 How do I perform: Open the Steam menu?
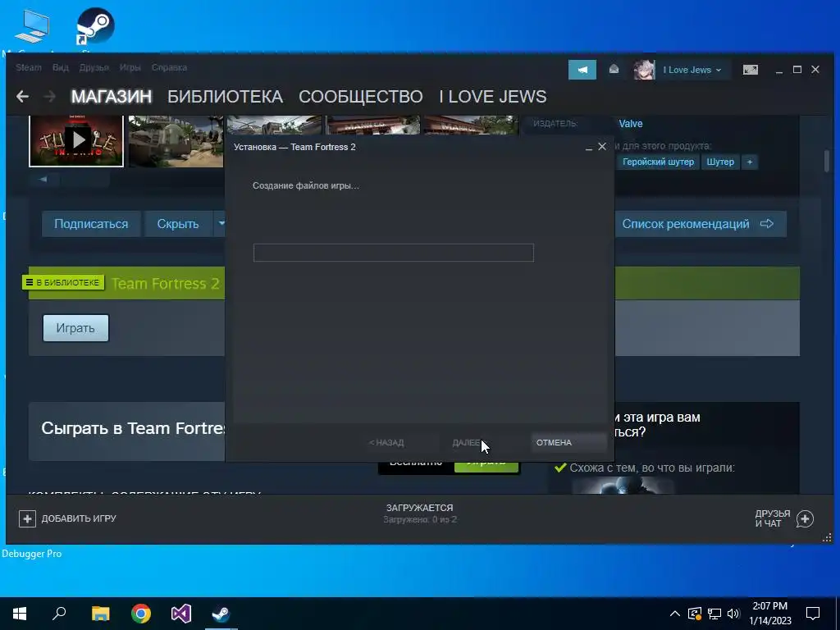point(29,67)
